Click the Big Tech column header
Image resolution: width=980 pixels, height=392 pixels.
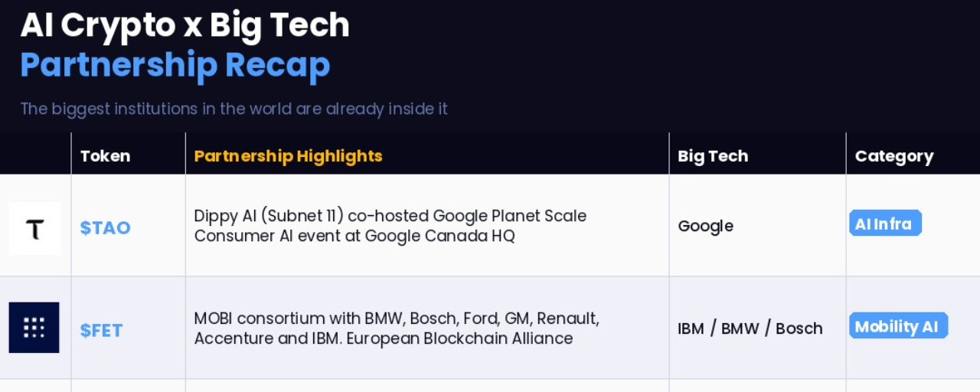click(x=712, y=156)
